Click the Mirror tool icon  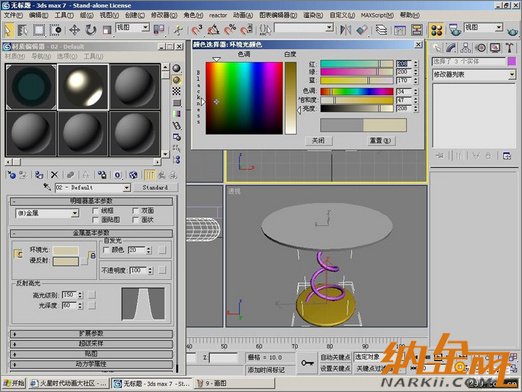point(345,30)
